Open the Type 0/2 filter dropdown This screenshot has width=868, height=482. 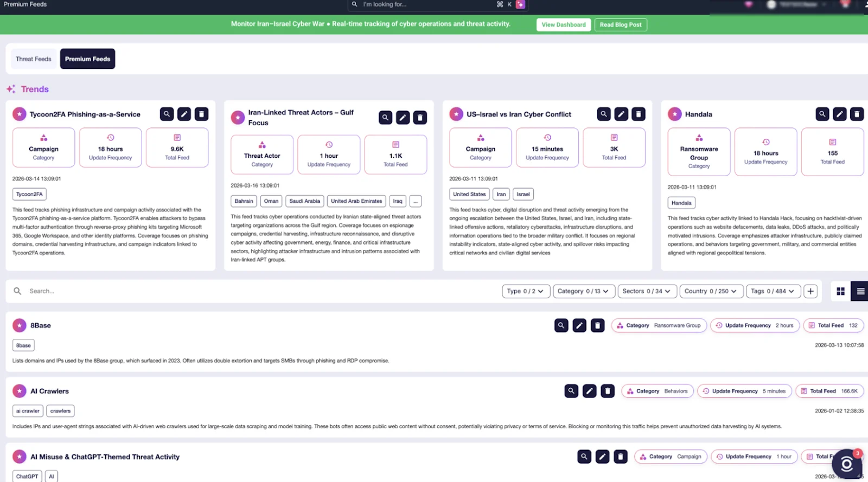(526, 291)
